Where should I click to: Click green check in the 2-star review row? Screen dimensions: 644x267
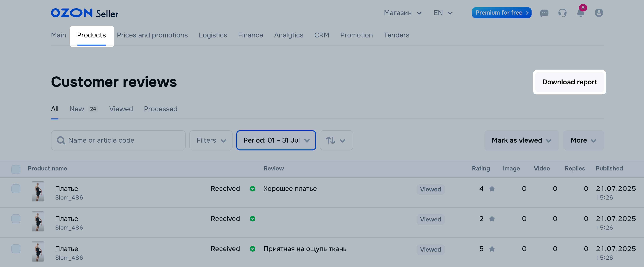pyautogui.click(x=252, y=219)
